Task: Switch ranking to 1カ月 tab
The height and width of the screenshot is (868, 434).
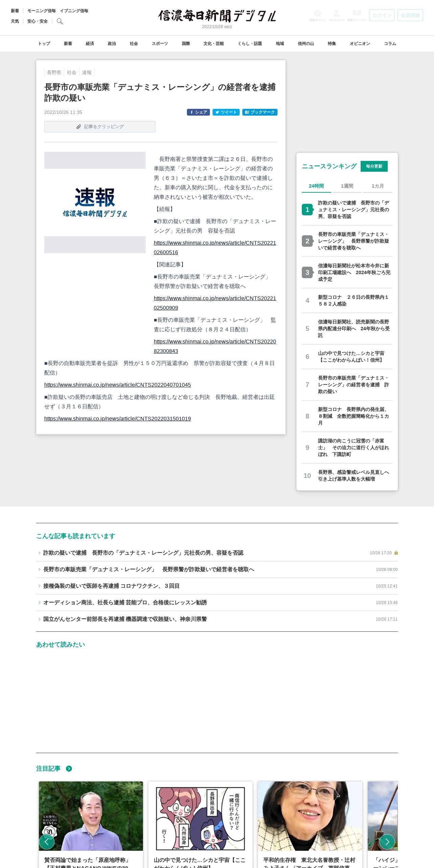Action: click(x=378, y=186)
